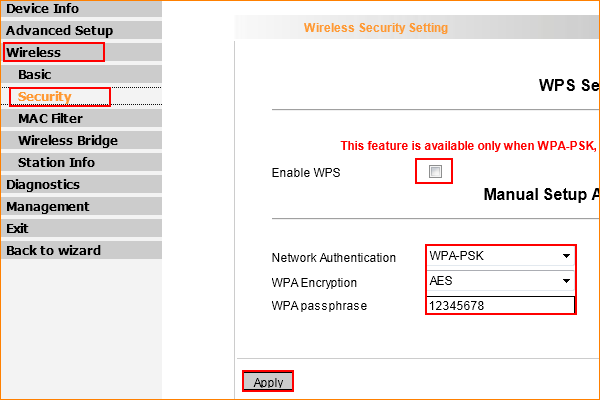The image size is (600, 400).
Task: View the Station Info page
Action: (x=56, y=163)
